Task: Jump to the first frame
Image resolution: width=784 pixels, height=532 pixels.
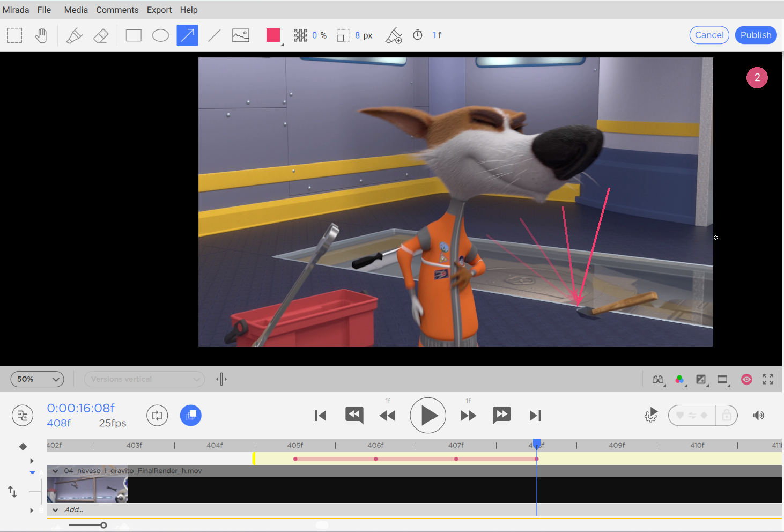Action: click(321, 416)
